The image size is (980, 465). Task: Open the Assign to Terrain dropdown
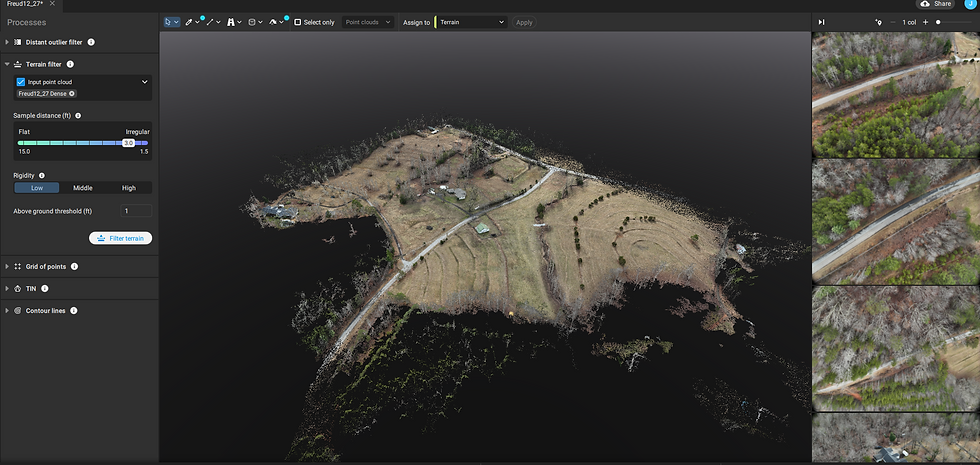pyautogui.click(x=471, y=22)
